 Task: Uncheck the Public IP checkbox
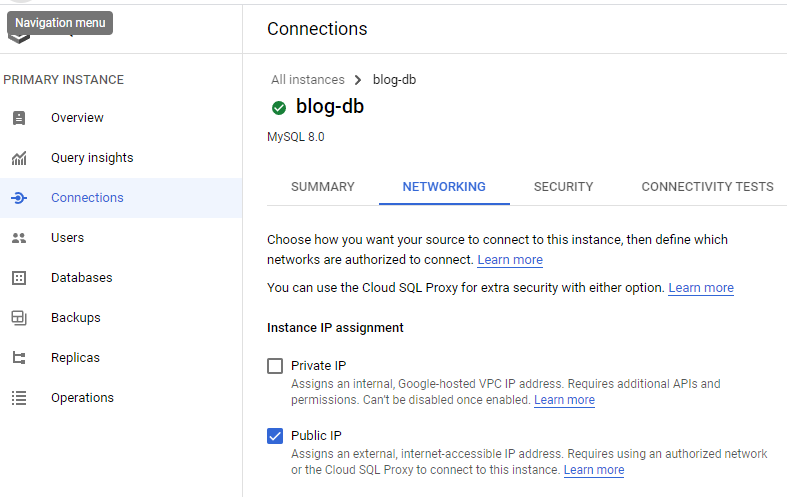pos(275,436)
